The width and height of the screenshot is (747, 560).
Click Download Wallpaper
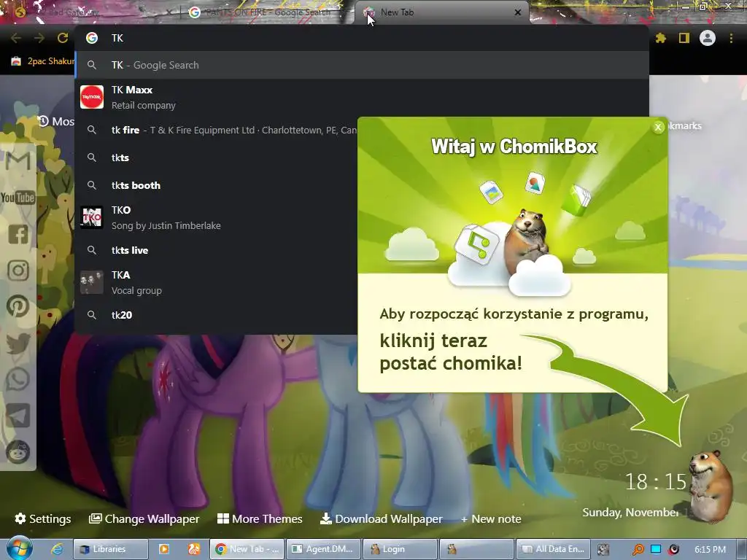381,518
